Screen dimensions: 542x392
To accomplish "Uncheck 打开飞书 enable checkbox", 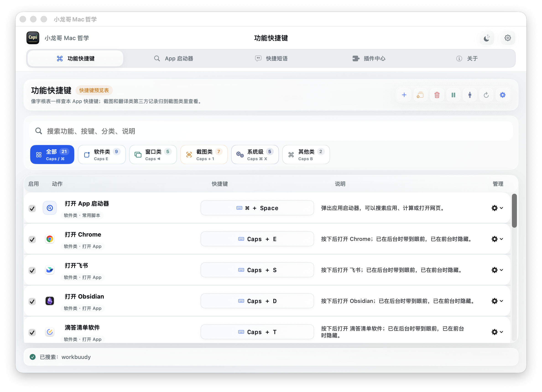I will [x=32, y=271].
